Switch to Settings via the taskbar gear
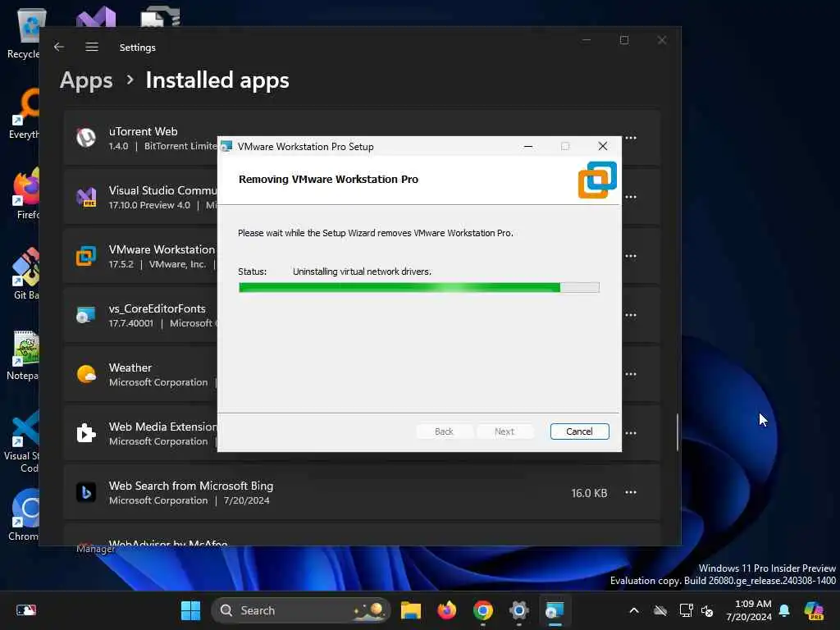This screenshot has height=630, width=840. [x=518, y=610]
